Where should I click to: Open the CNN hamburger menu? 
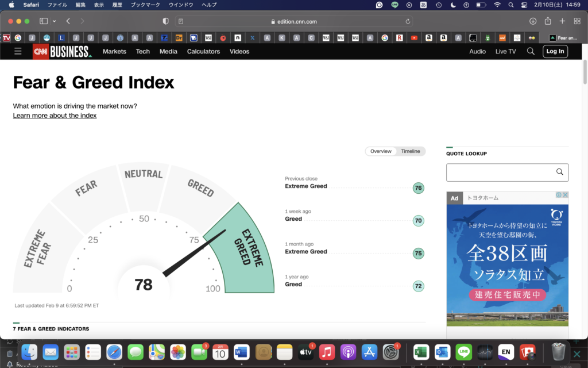18,51
